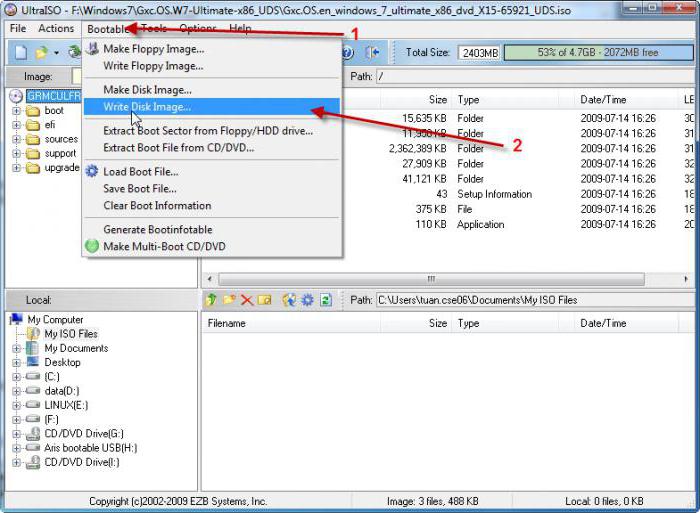Select the GRMCULFR root node in image tree
700x513 pixels.
[54, 96]
